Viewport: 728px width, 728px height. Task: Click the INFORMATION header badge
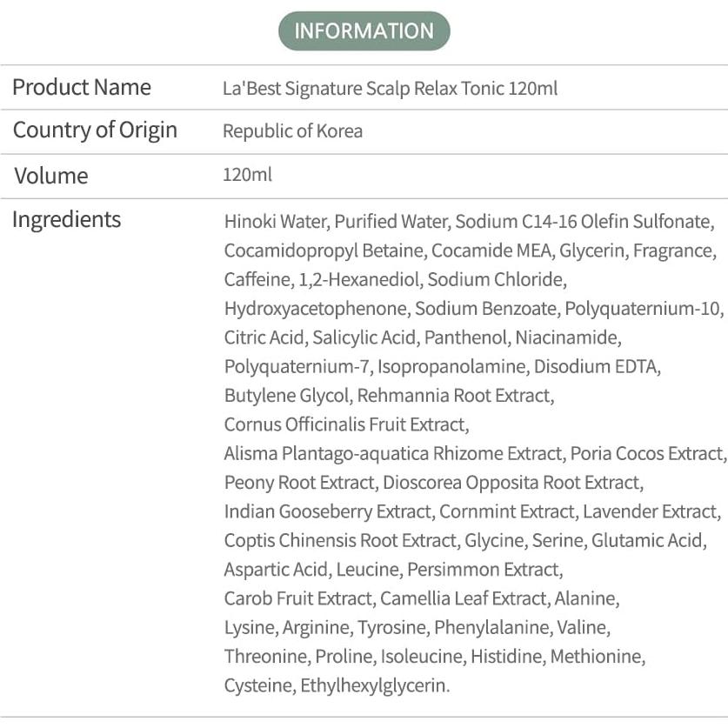click(364, 31)
